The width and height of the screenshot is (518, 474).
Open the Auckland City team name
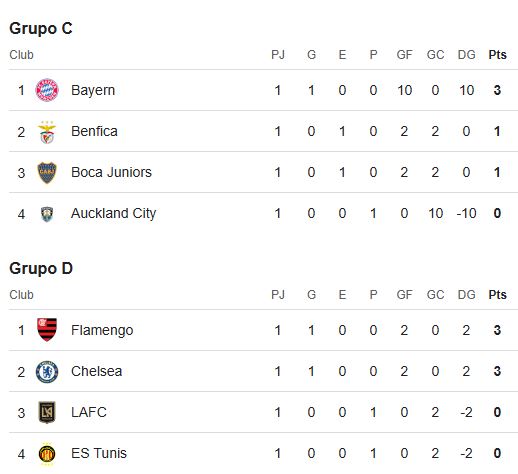(x=113, y=213)
